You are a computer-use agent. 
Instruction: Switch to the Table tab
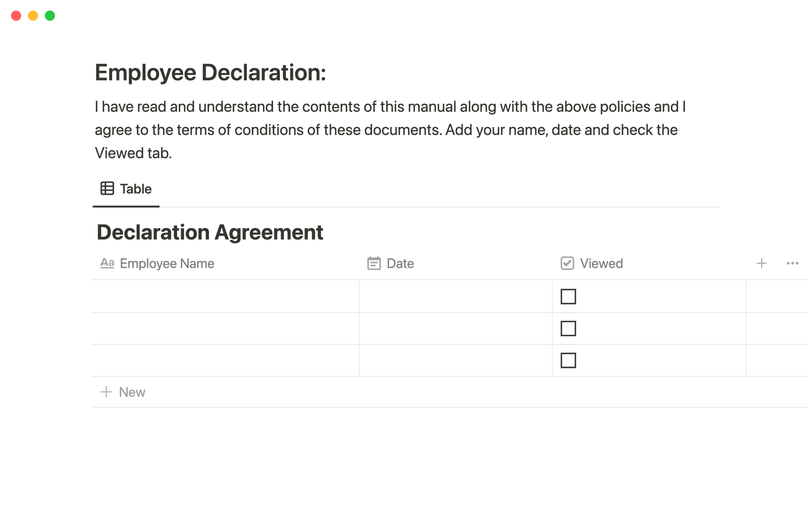[x=135, y=189]
